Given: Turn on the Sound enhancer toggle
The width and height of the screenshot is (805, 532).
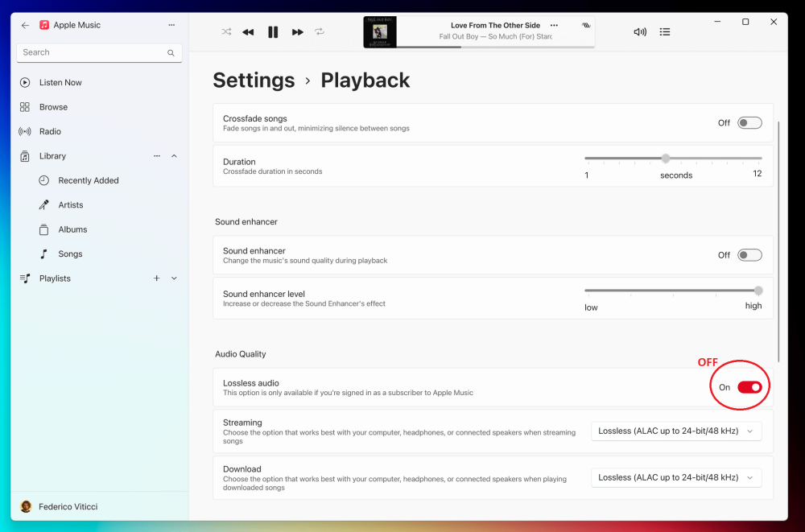Looking at the screenshot, I should pos(749,255).
